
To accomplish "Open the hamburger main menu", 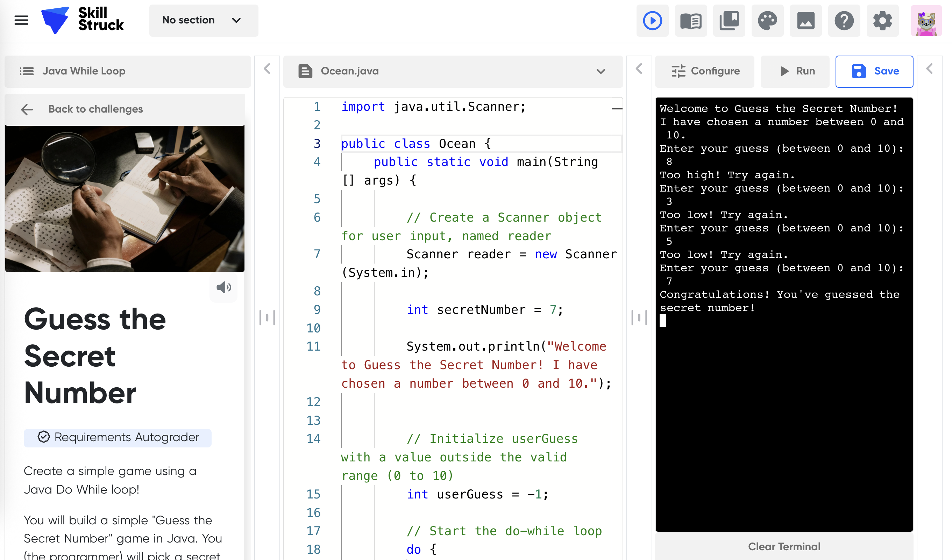I will [21, 20].
